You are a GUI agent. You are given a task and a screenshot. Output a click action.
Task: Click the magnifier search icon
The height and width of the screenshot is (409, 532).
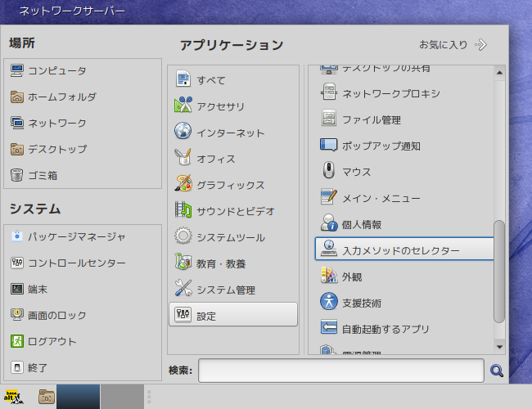point(496,371)
